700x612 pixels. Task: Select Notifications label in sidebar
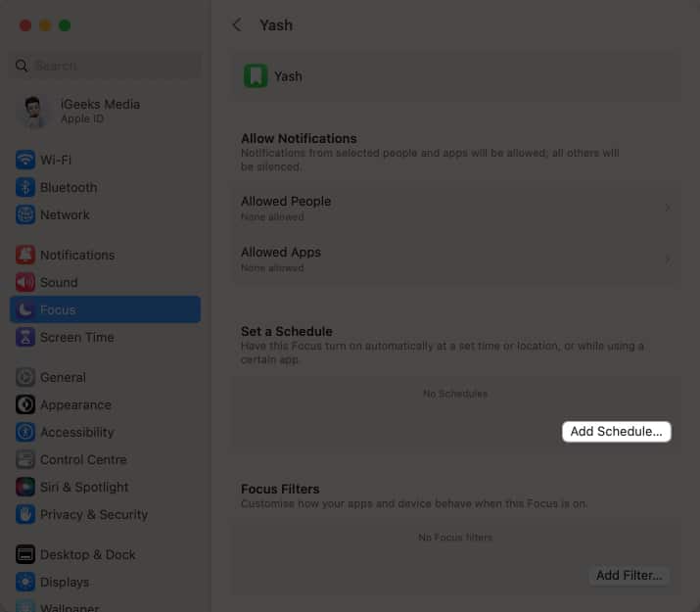click(x=77, y=255)
